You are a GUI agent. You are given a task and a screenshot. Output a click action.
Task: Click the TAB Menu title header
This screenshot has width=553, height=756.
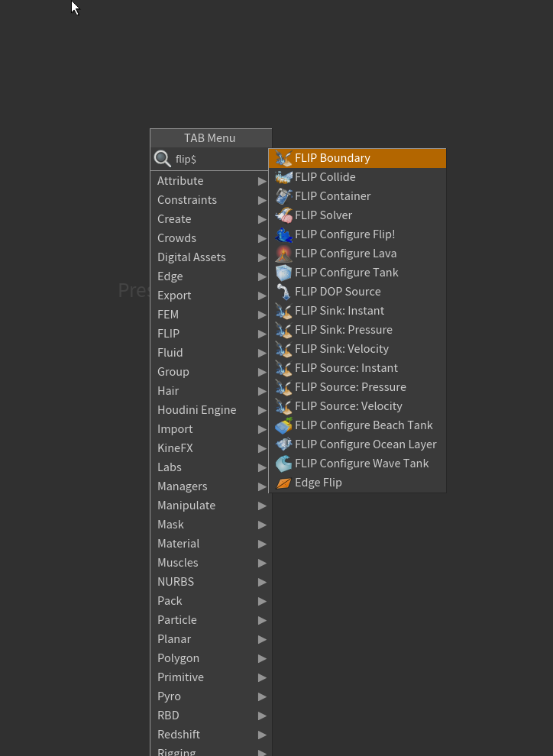[x=211, y=138]
